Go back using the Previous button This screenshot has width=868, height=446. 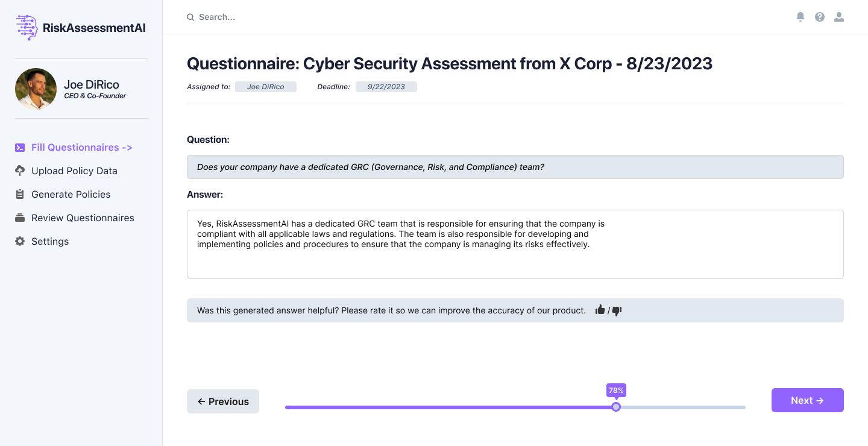(222, 401)
